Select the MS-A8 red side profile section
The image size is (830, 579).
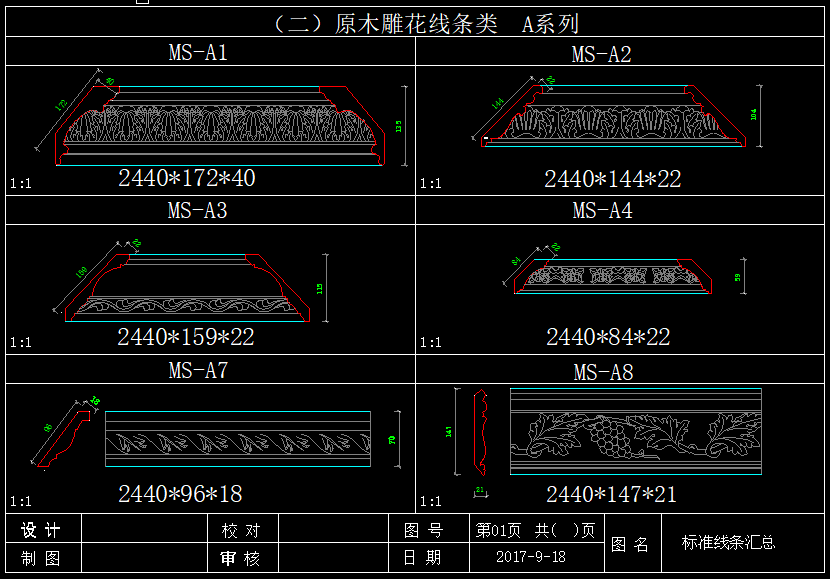tap(480, 432)
